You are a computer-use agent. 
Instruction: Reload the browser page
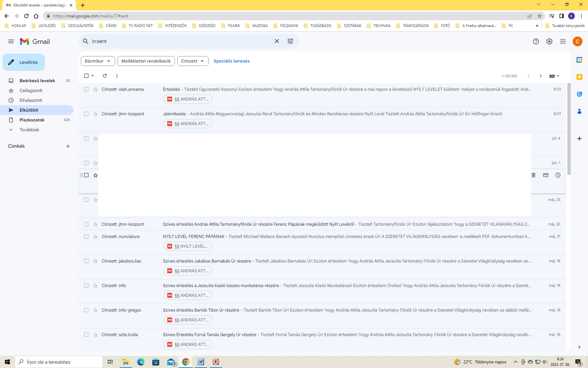tap(26, 16)
